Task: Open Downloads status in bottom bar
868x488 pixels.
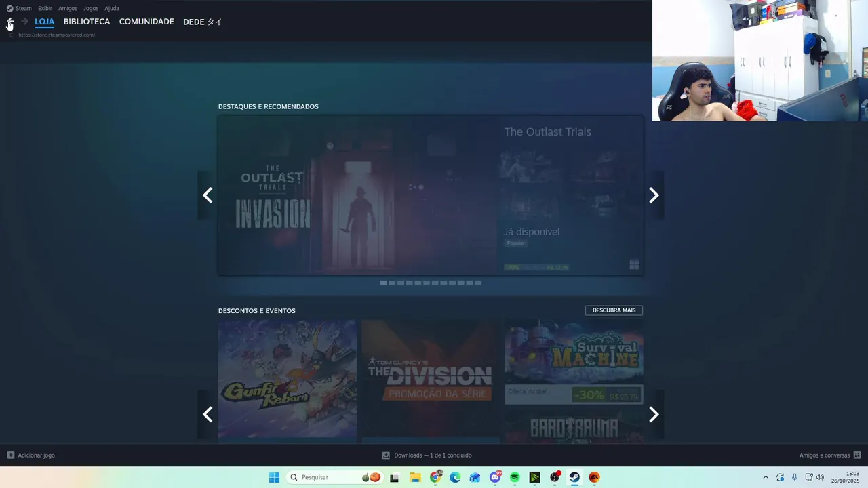Action: coord(433,455)
